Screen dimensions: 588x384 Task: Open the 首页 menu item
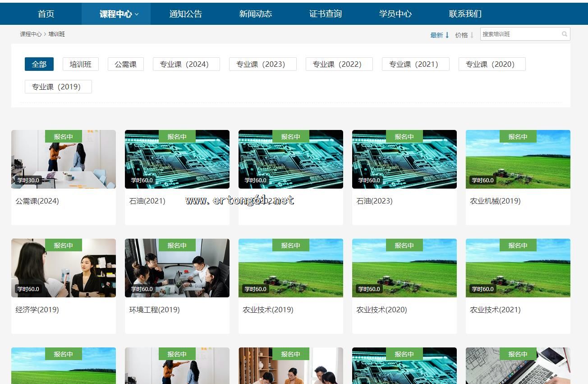tap(46, 14)
